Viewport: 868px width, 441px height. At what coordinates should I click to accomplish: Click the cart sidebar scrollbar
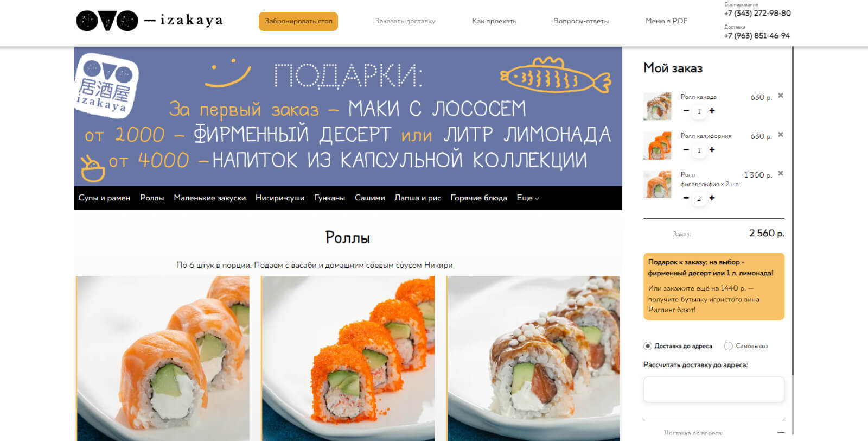(792, 211)
